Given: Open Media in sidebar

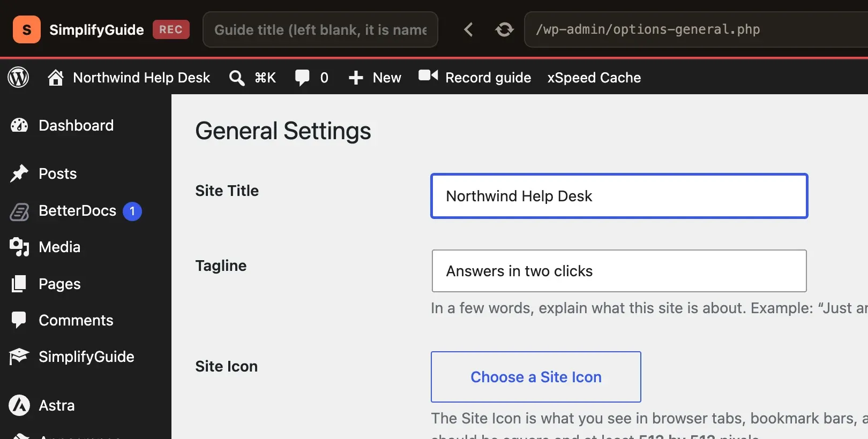Looking at the screenshot, I should tap(59, 247).
